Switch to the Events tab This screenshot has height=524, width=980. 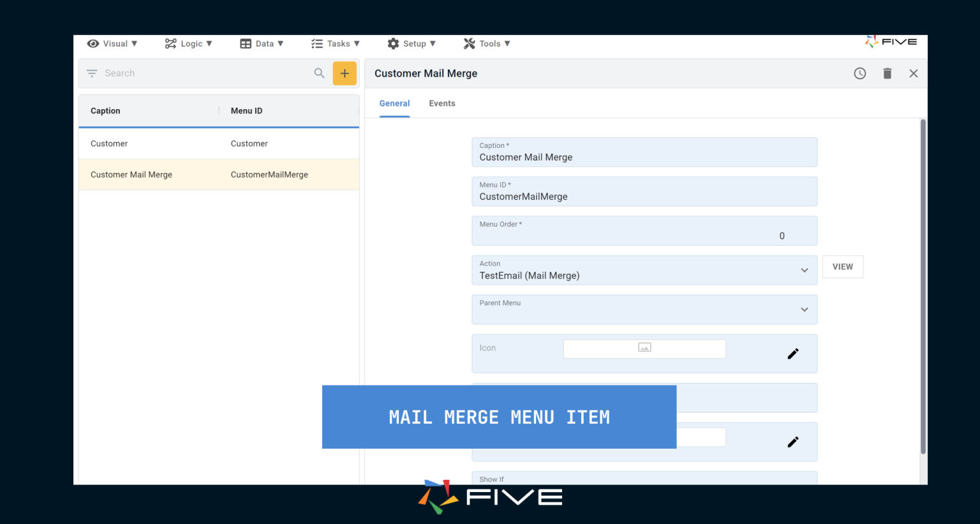coord(442,103)
